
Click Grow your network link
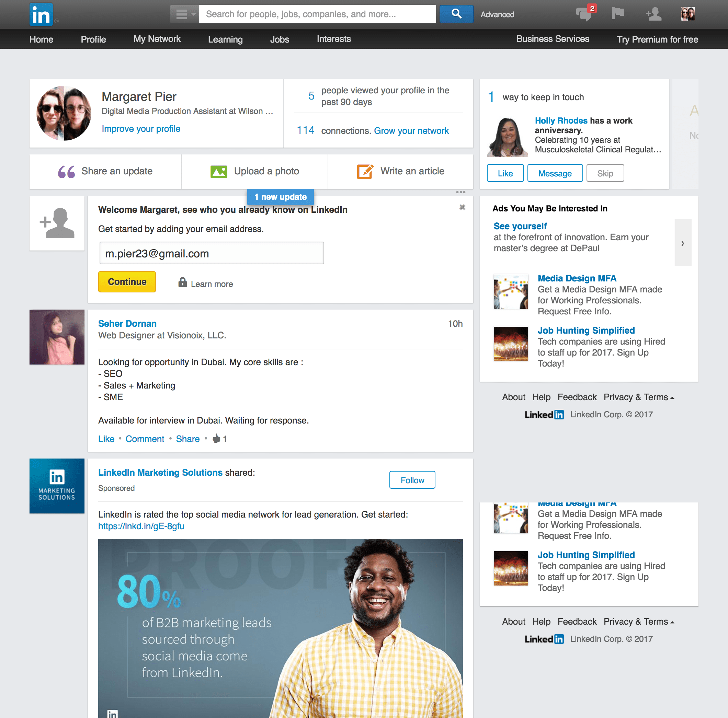(411, 131)
